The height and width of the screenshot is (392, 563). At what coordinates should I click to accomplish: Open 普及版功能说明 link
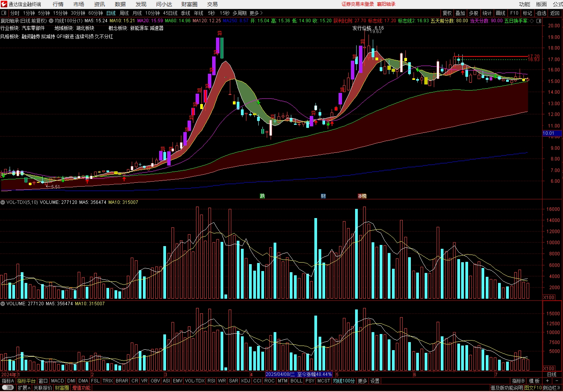pyautogui.click(x=507, y=388)
